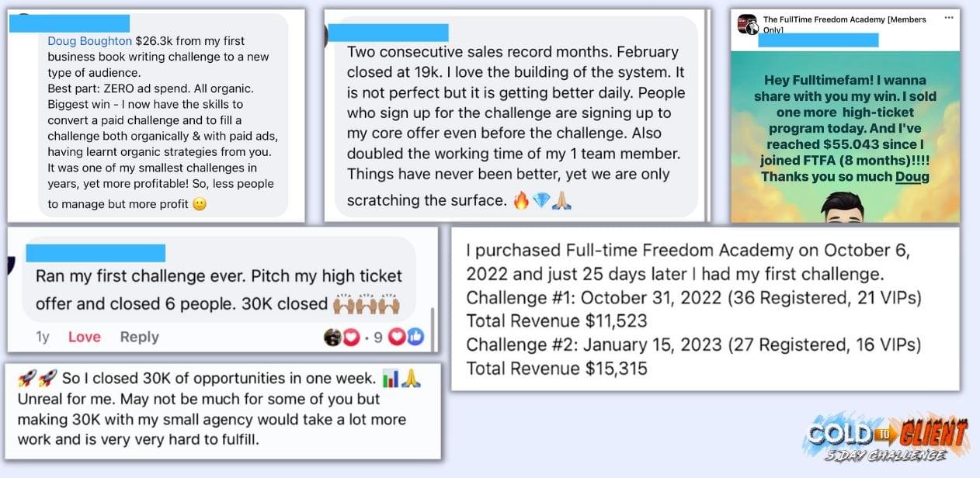This screenshot has width=980, height=478.
Task: Open The FullTime Freedom Academy group title
Action: [845, 25]
